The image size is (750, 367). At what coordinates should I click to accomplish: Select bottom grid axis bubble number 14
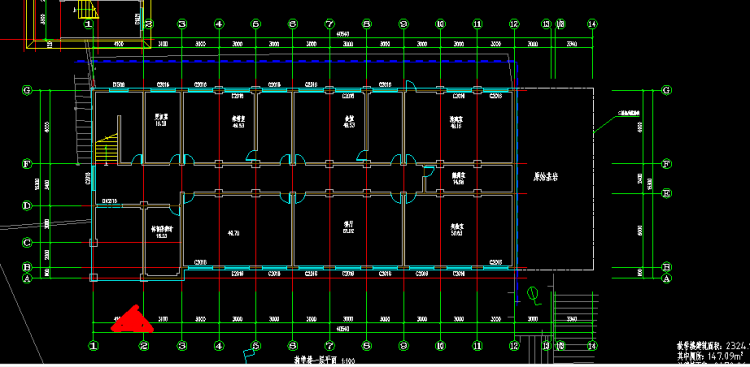593,345
